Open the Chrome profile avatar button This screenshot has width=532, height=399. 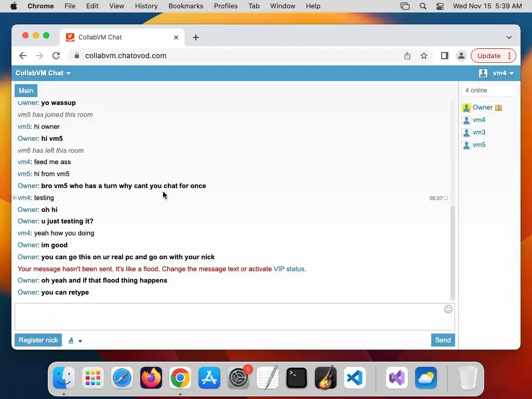click(x=461, y=56)
